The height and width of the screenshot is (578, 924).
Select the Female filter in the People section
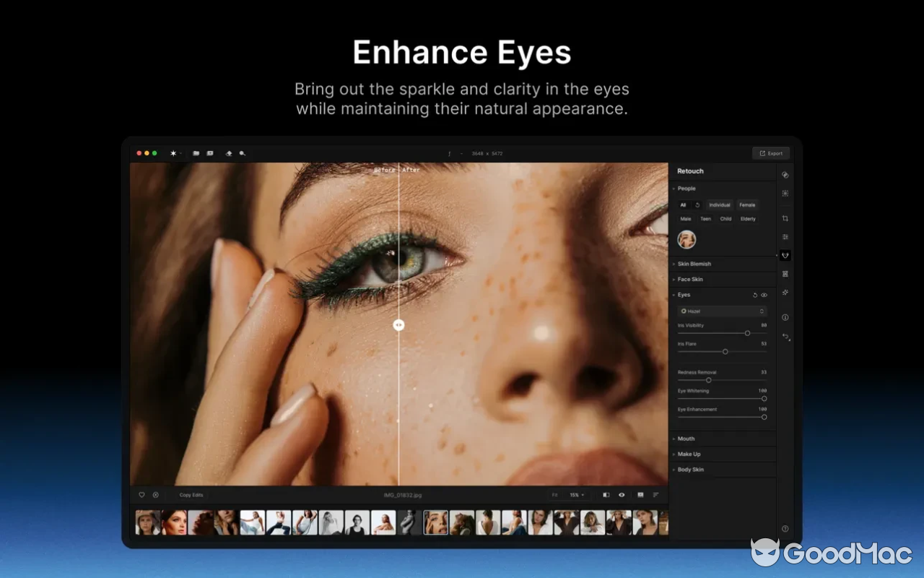pyautogui.click(x=747, y=204)
